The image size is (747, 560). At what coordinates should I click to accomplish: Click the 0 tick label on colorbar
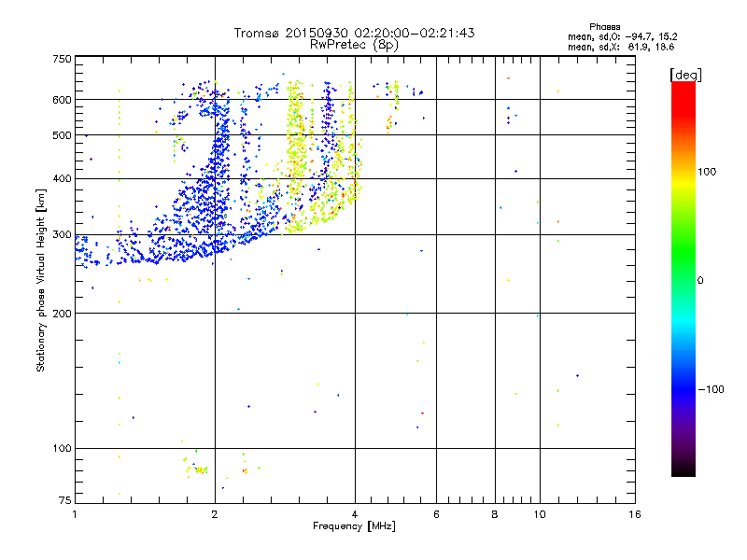click(x=700, y=281)
